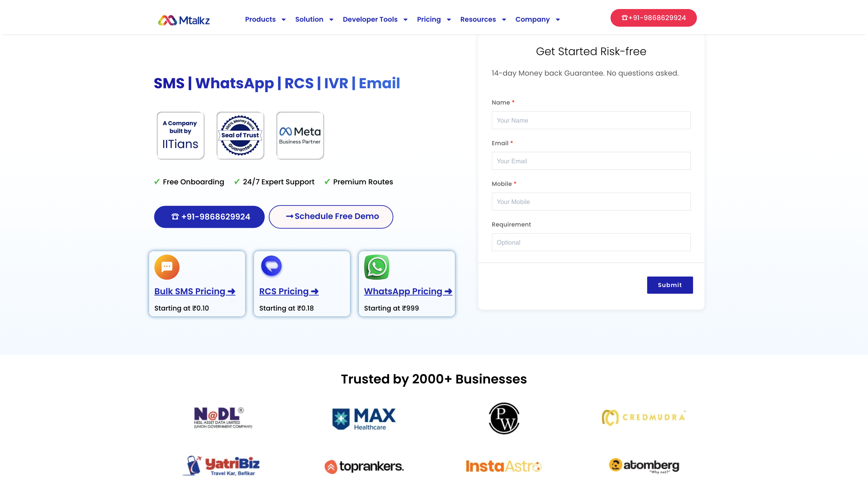Click the Meta Business Partner badge
Image resolution: width=868 pixels, height=488 pixels.
[x=300, y=135]
